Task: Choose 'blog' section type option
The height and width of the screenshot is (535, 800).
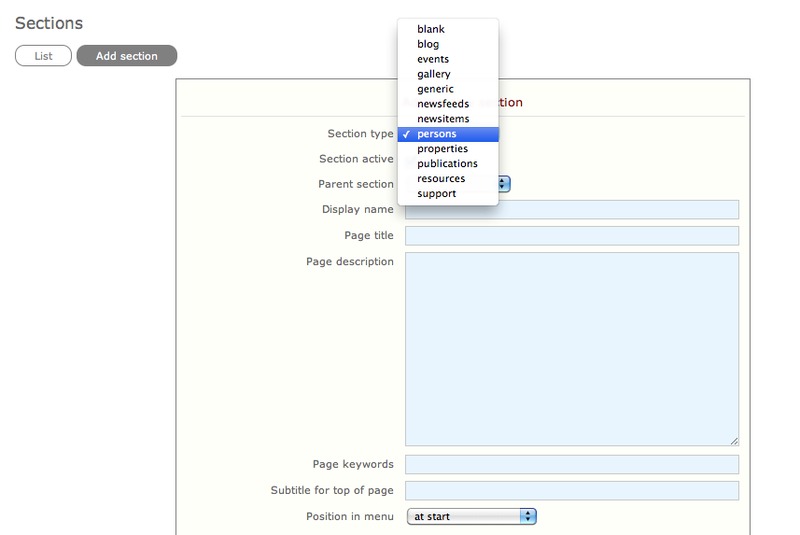Action: point(428,44)
